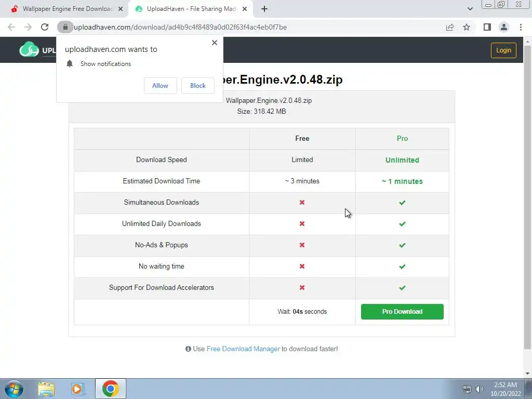
Task: Click green check for No waiting time
Action: 402,267
